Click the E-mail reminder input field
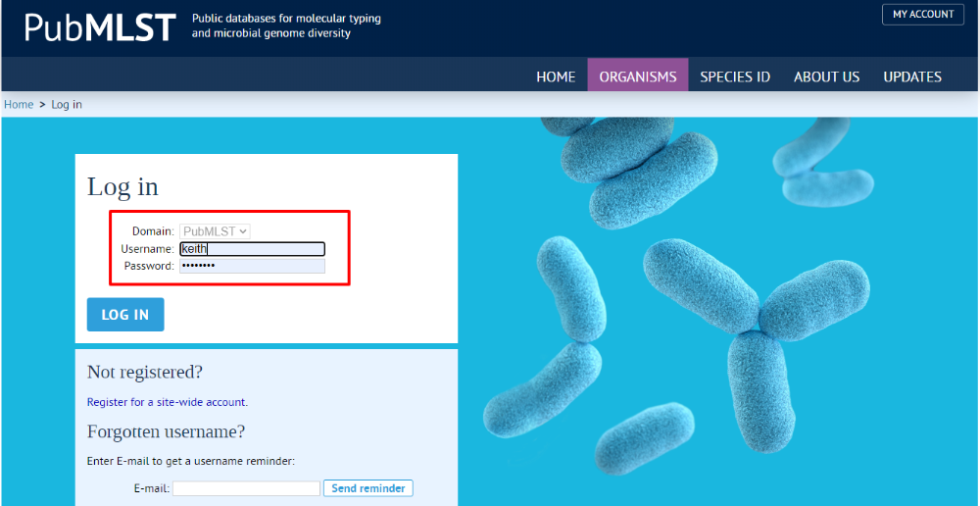 click(x=246, y=488)
